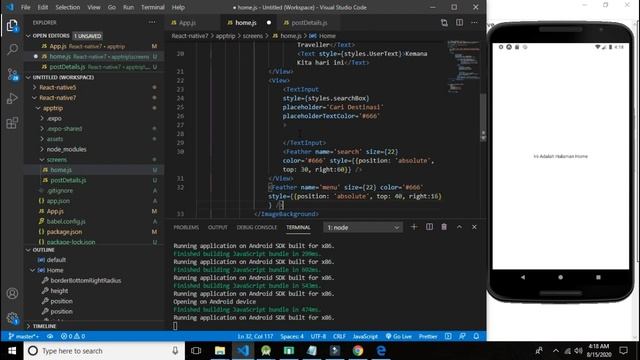This screenshot has width=640, height=360.
Task: Switch to the Output panel tab
Action: coord(218,227)
